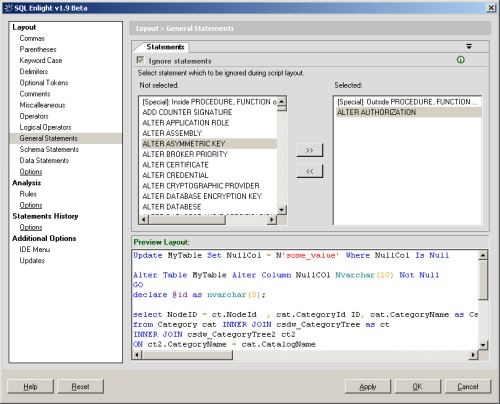500x404 pixels.
Task: Go to Keyword Case settings
Action: point(41,60)
